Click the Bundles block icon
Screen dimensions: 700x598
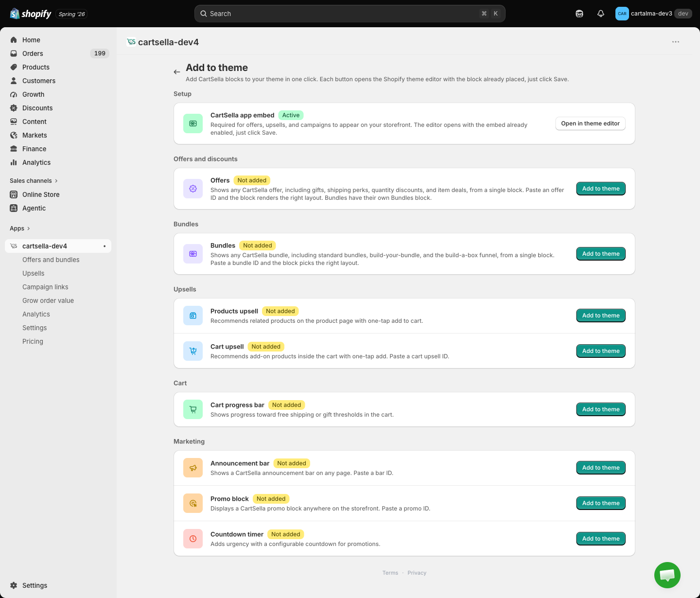click(x=193, y=254)
